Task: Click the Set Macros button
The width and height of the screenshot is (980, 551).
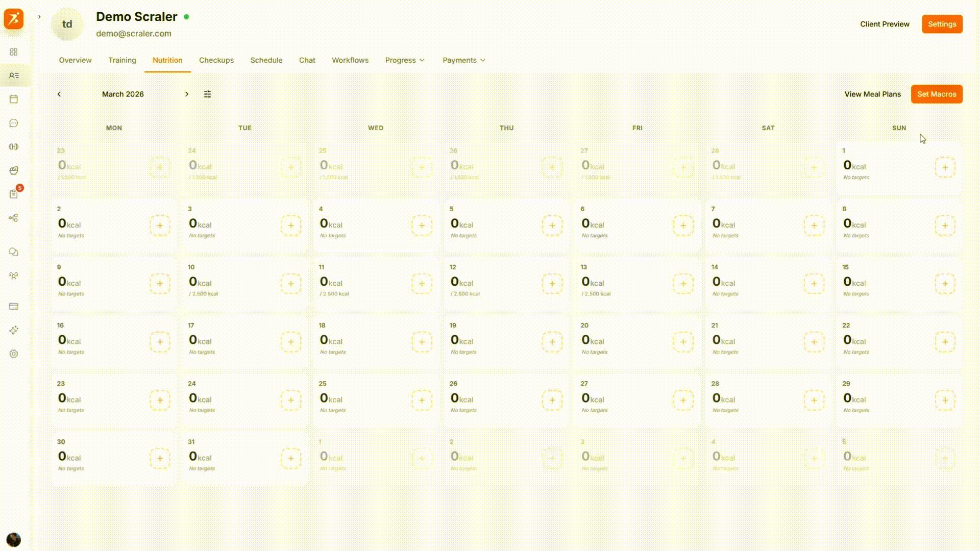Action: coord(936,94)
